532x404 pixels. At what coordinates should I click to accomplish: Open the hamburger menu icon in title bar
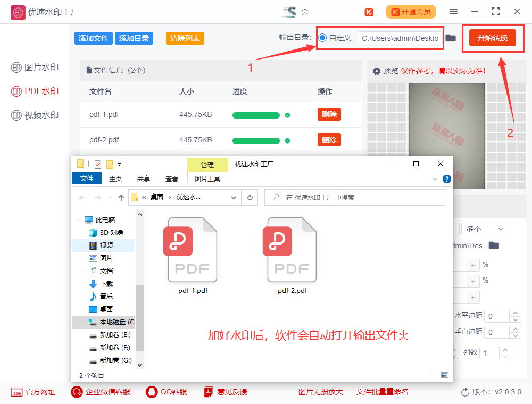tap(453, 12)
